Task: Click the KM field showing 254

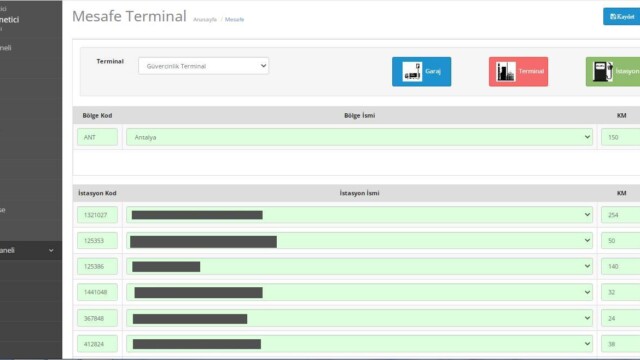Action: pos(620,215)
